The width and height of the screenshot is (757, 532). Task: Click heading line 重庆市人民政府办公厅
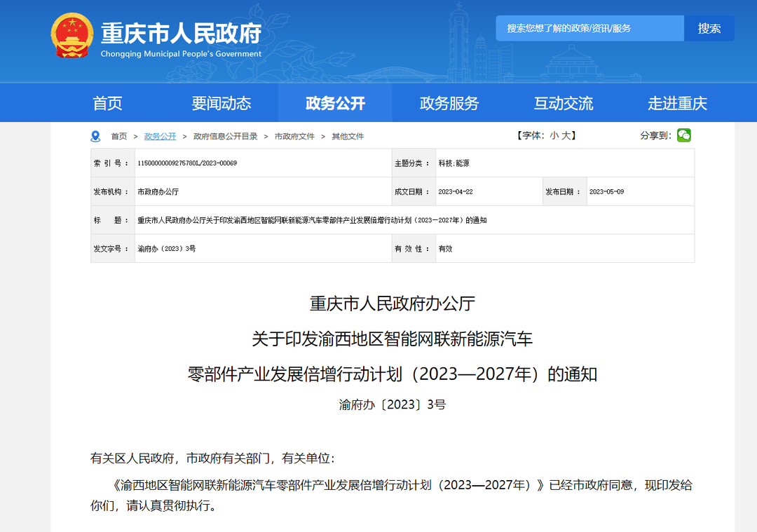pos(393,303)
